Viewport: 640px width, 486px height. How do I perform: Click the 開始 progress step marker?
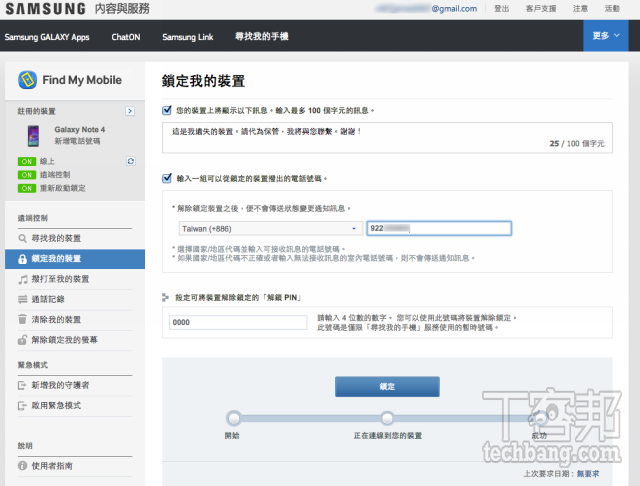[x=234, y=418]
